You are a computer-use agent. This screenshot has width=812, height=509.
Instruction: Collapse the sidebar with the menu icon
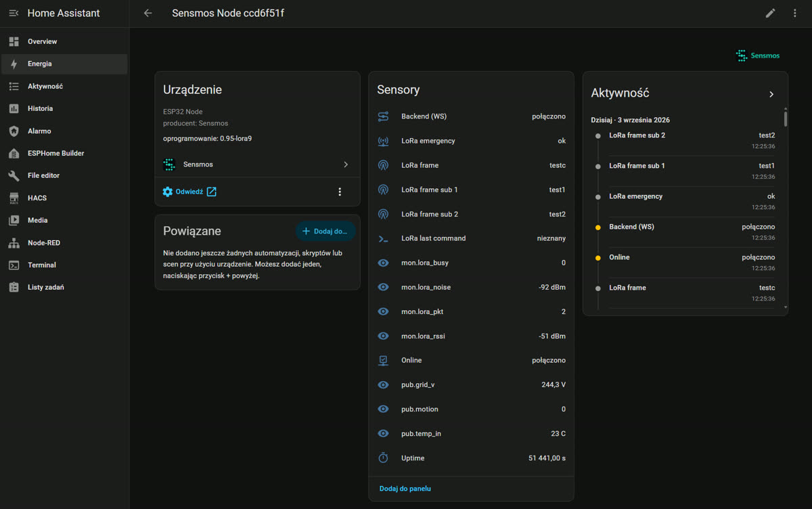click(14, 13)
